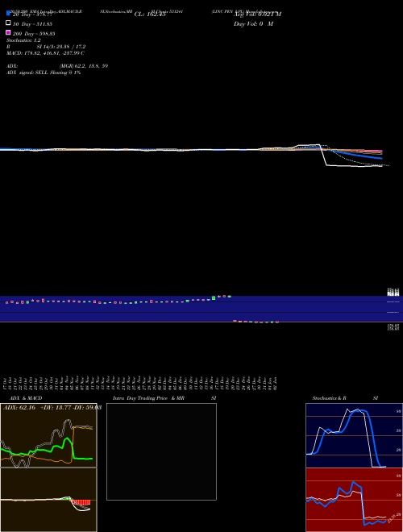
Task: Open the ADX indicator chart thumbnail
Action: pyautogui.click(x=48, y=435)
